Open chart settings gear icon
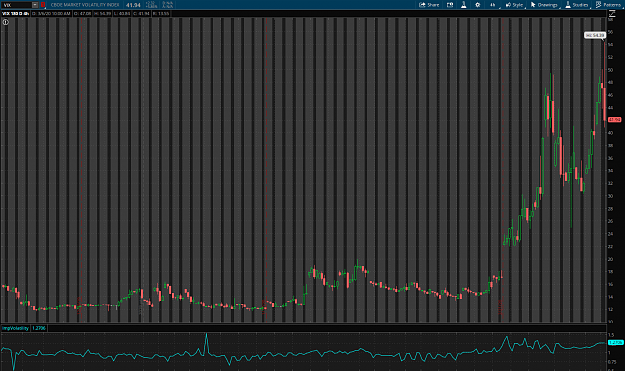Image resolution: width=625 pixels, height=371 pixels. 478,5
